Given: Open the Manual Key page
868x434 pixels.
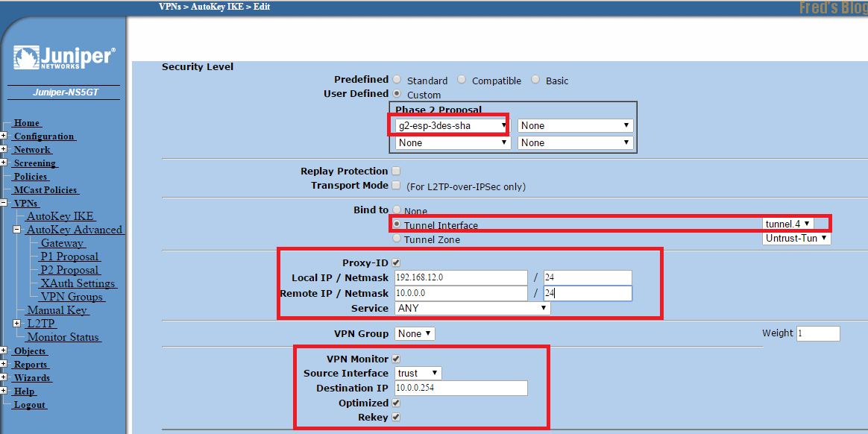Looking at the screenshot, I should pyautogui.click(x=57, y=310).
